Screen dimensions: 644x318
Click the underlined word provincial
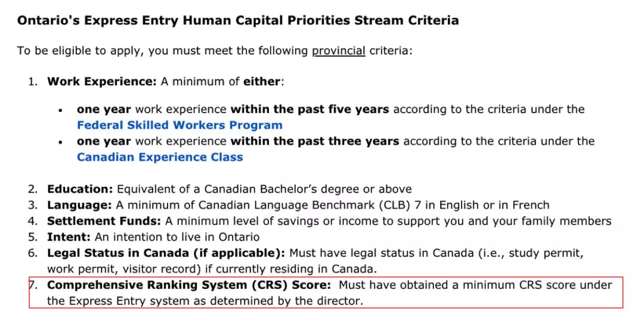point(339,51)
